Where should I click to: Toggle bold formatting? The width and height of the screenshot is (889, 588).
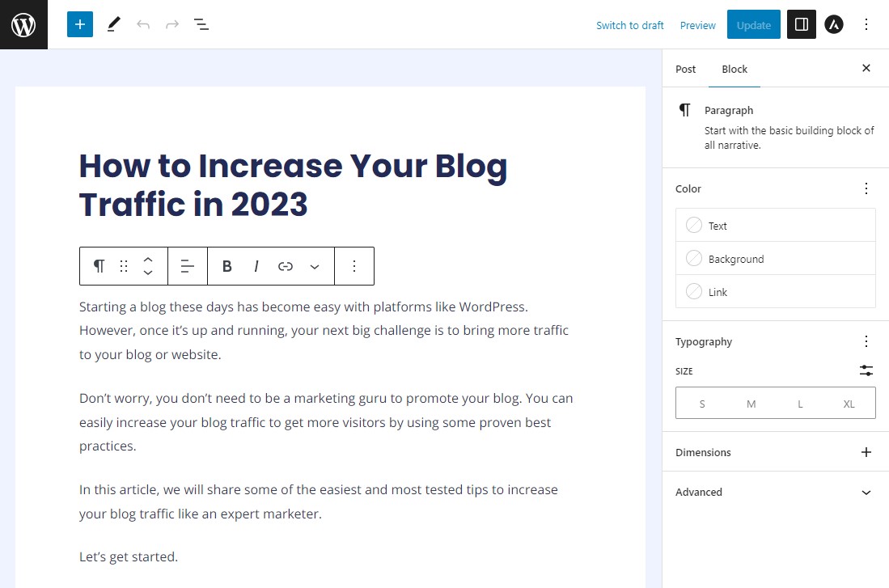coord(226,266)
